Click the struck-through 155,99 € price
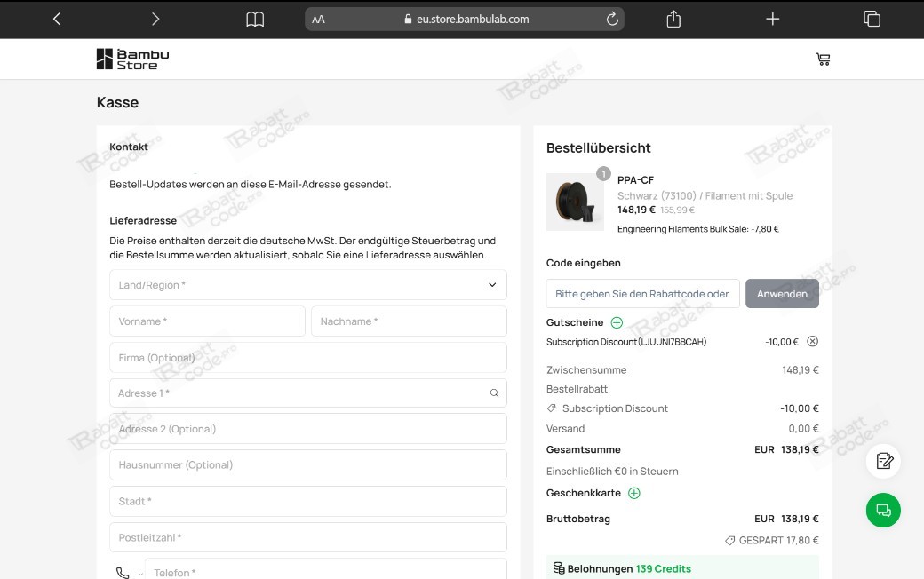The height and width of the screenshot is (579, 924). 677,210
